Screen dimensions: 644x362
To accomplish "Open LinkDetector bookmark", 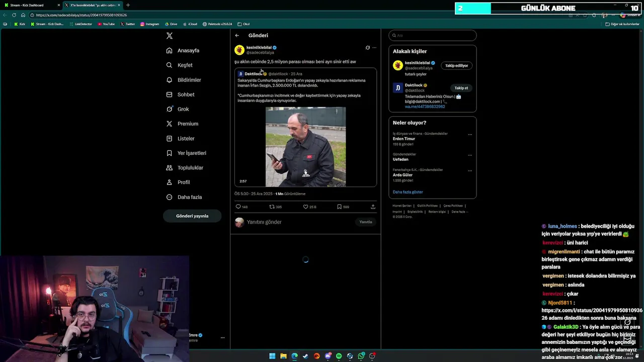I will [x=80, y=24].
